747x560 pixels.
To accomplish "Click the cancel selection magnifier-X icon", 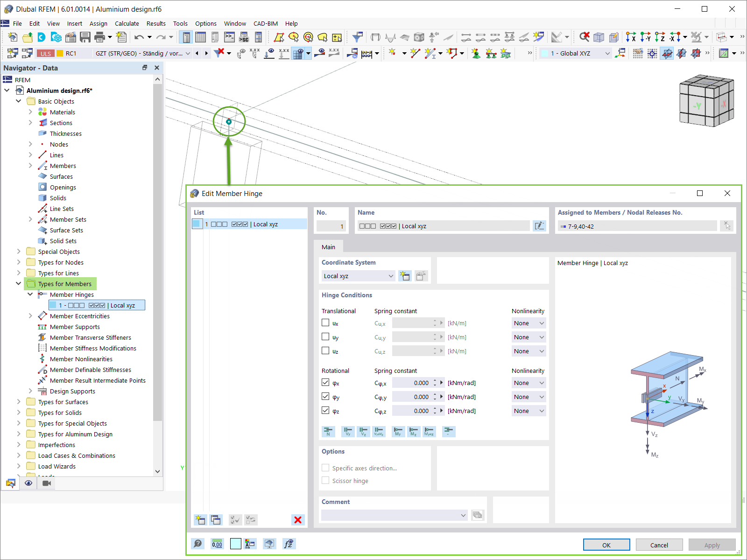I will pos(584,37).
